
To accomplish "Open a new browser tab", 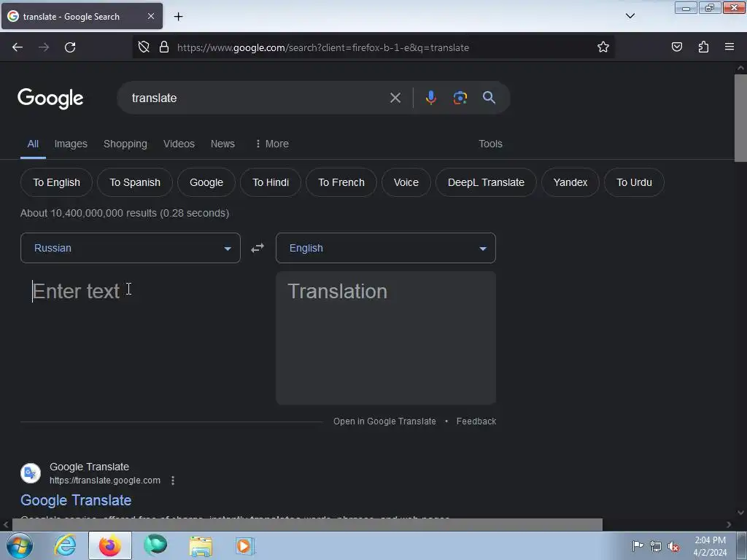I will point(178,17).
